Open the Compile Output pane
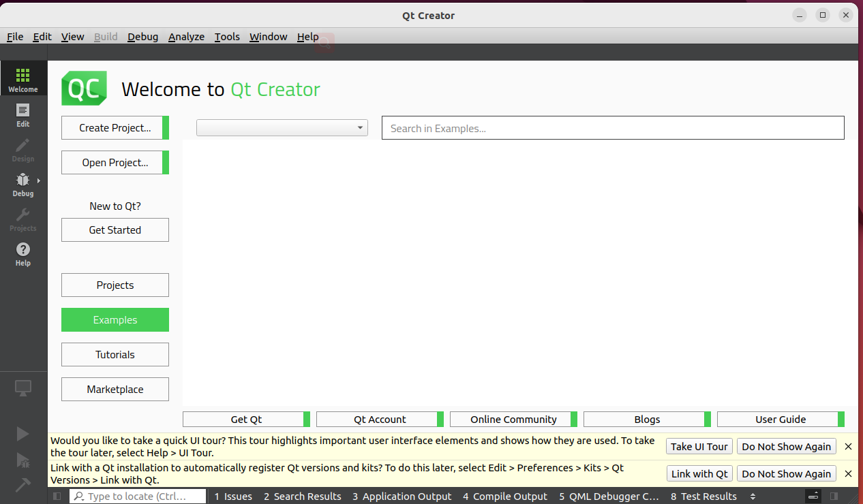 pos(504,497)
